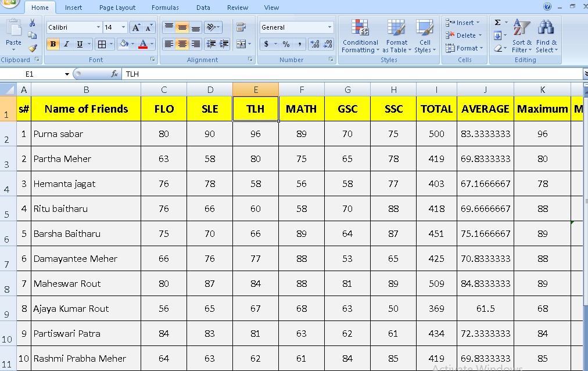Click the Insert Function fx icon

pos(114,74)
